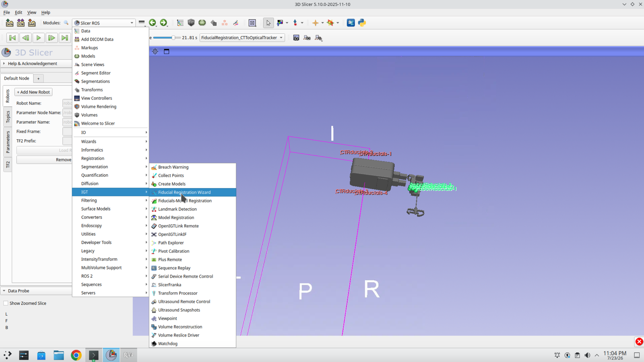Open the ROS 2 category submenu
644x362 pixels.
tap(110, 276)
